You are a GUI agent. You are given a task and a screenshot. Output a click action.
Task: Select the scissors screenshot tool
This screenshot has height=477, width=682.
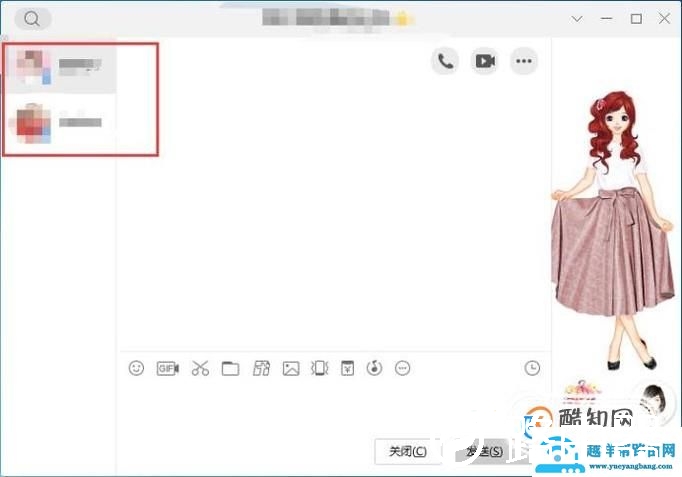click(x=200, y=368)
